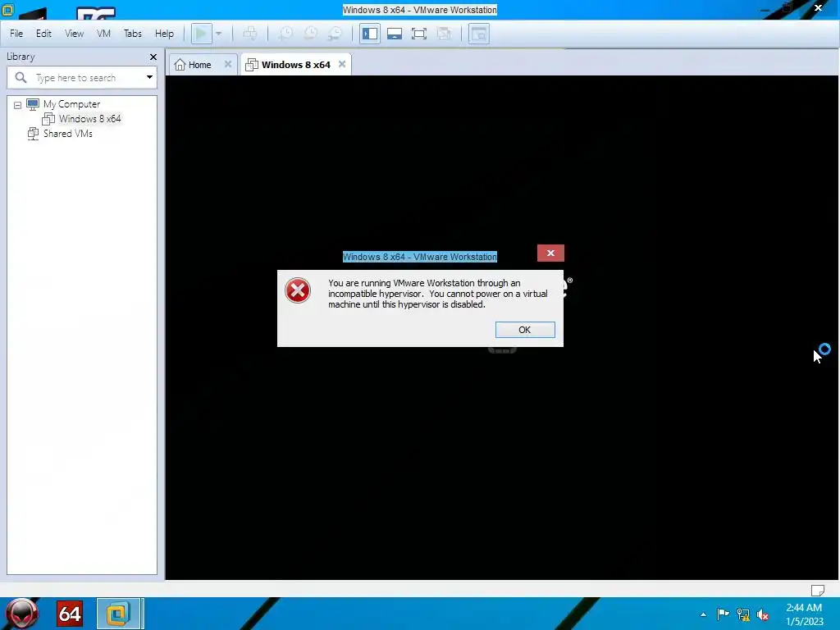Close the Windows 8 x64 tab

pyautogui.click(x=342, y=64)
